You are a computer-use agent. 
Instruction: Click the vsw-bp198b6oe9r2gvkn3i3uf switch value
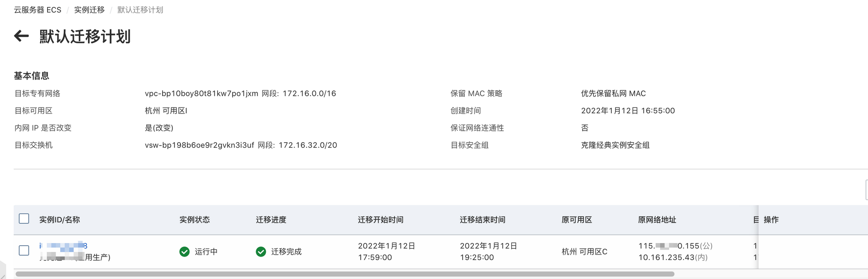click(x=200, y=145)
